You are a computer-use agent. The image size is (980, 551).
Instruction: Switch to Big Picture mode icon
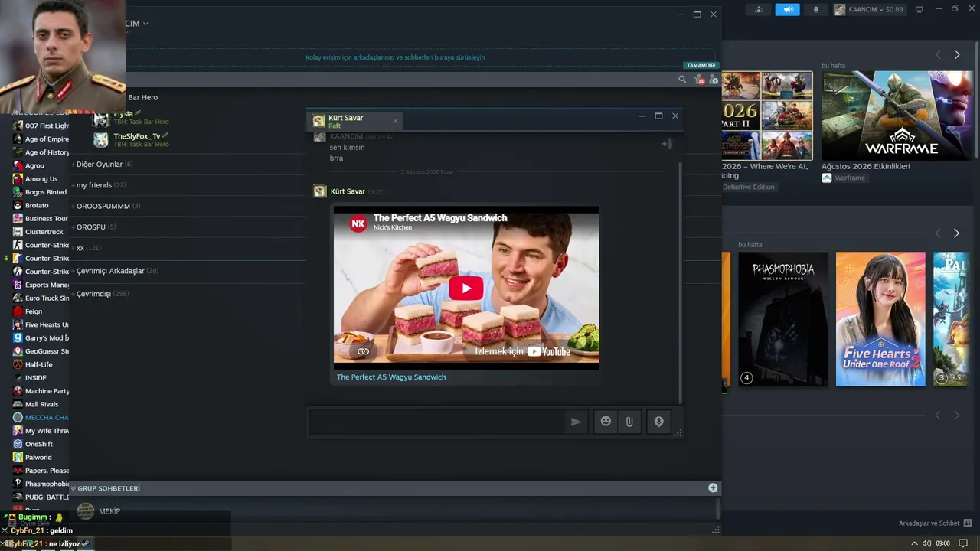click(x=920, y=10)
